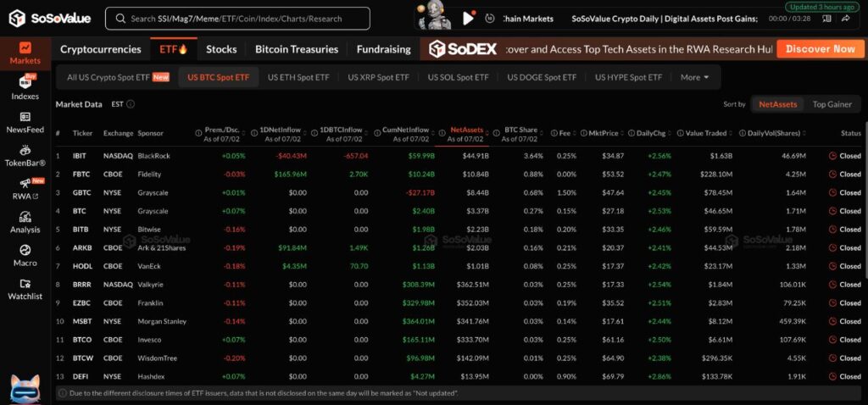The width and height of the screenshot is (868, 405).
Task: Select the ETF tab
Action: point(174,49)
